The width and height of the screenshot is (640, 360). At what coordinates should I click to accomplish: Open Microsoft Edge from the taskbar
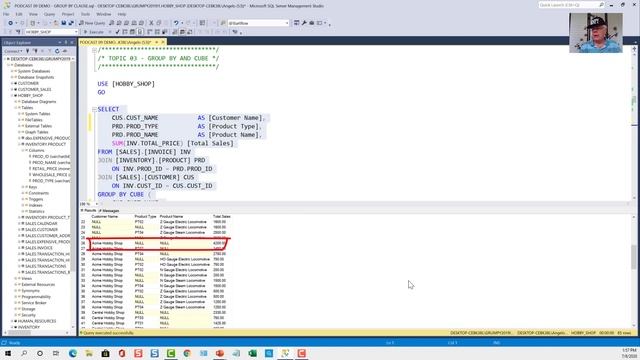click(73, 353)
